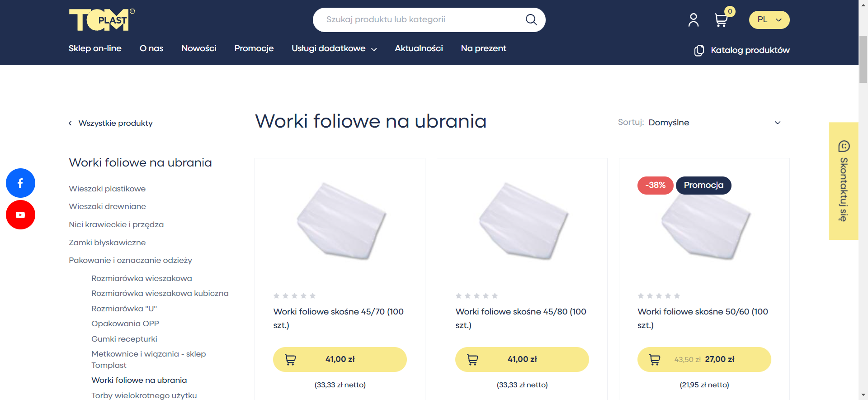Click the Skontaktuj się smiley icon

844,146
